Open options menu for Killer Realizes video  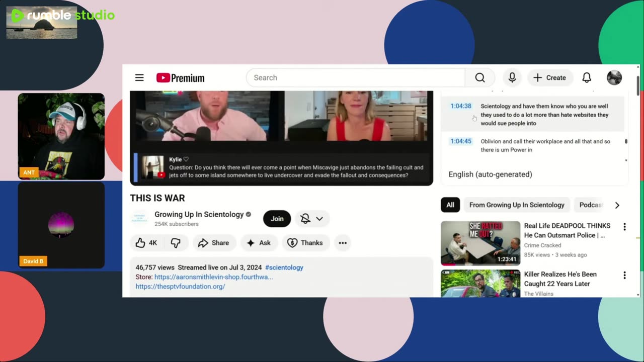[624, 275]
